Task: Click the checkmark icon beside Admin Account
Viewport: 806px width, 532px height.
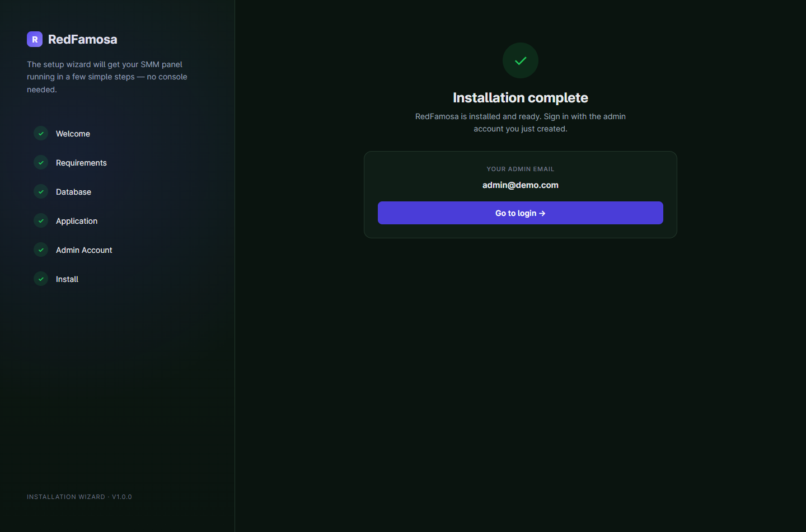Action: click(41, 249)
